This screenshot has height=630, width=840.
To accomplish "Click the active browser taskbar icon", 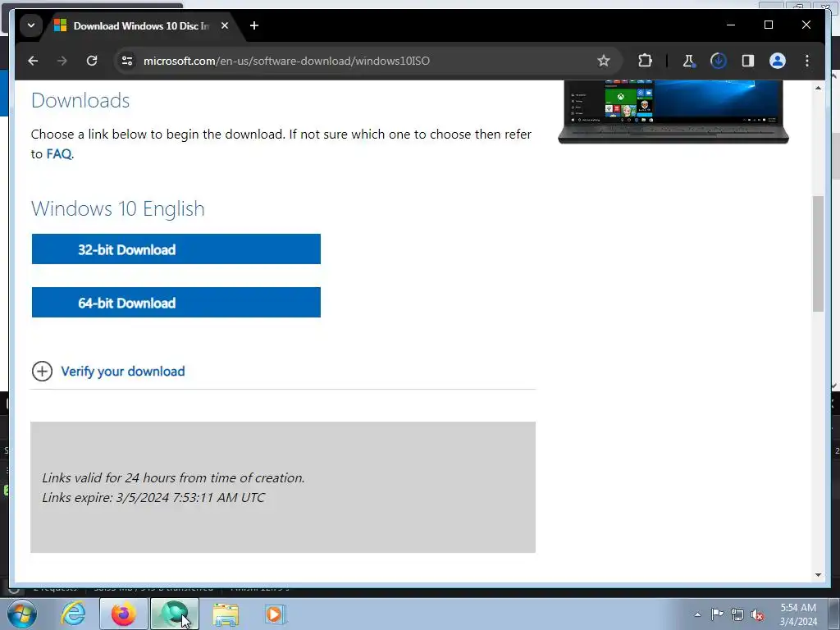I will pyautogui.click(x=175, y=614).
